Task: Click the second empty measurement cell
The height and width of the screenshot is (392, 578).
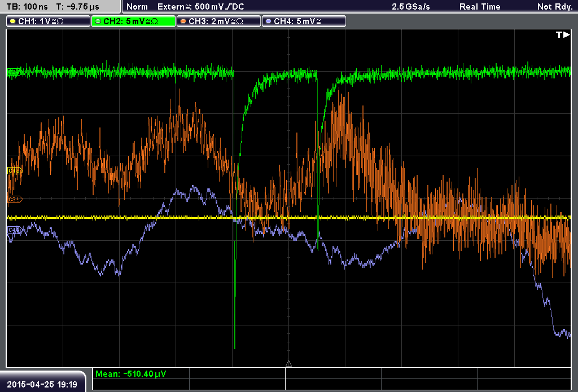Action: tap(333, 374)
